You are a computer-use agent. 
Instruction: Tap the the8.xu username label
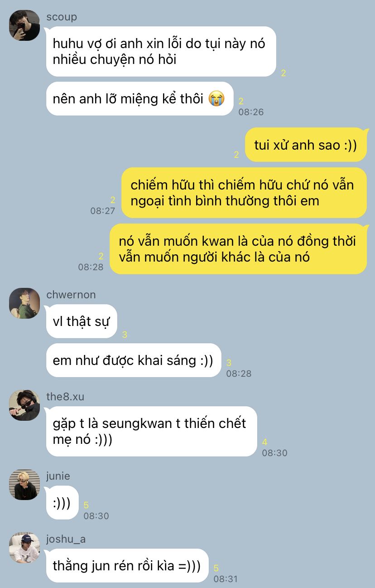(x=65, y=397)
